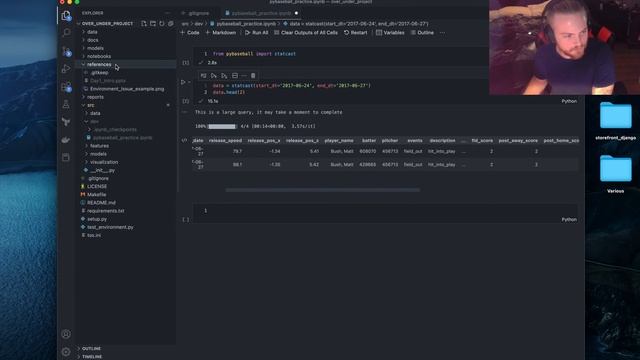Click the dev breadcrumb segment
Viewport: 640px width, 360px height.
[x=198, y=24]
